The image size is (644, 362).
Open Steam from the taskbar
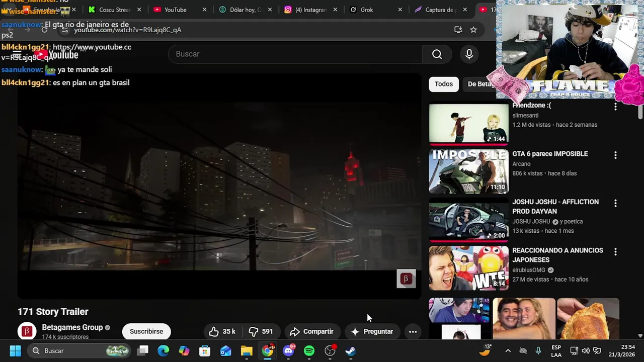pos(351,351)
